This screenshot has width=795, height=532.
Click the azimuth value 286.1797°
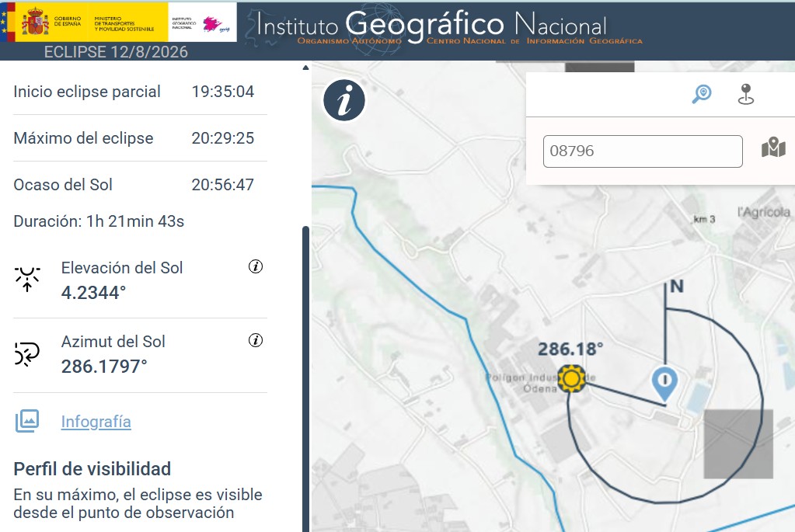tap(104, 367)
